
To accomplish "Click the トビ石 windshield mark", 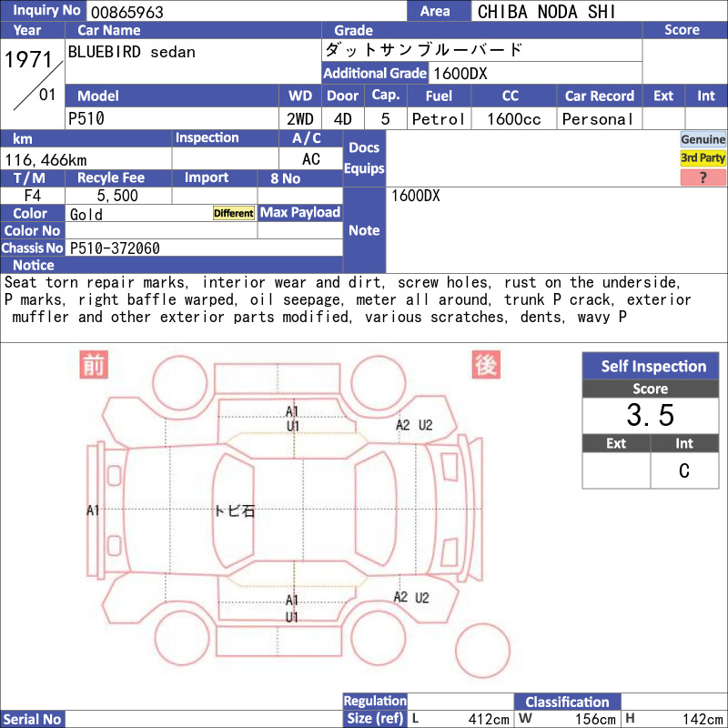I will click(235, 511).
